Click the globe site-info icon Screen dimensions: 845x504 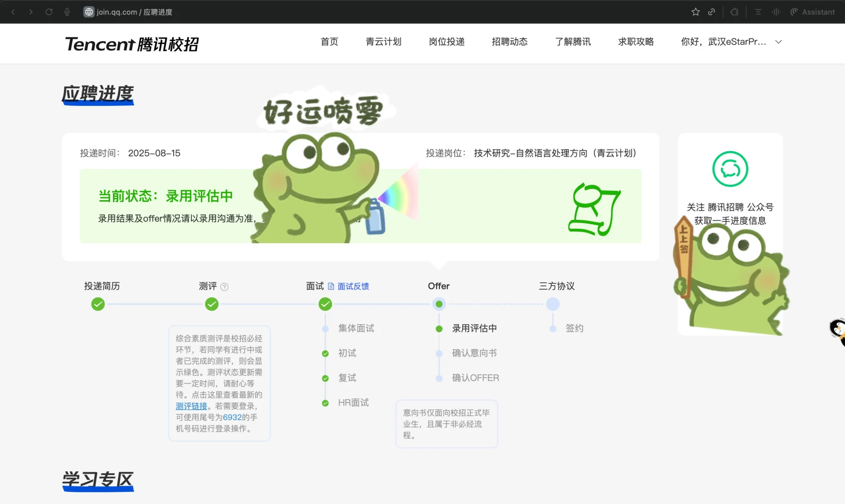(89, 12)
